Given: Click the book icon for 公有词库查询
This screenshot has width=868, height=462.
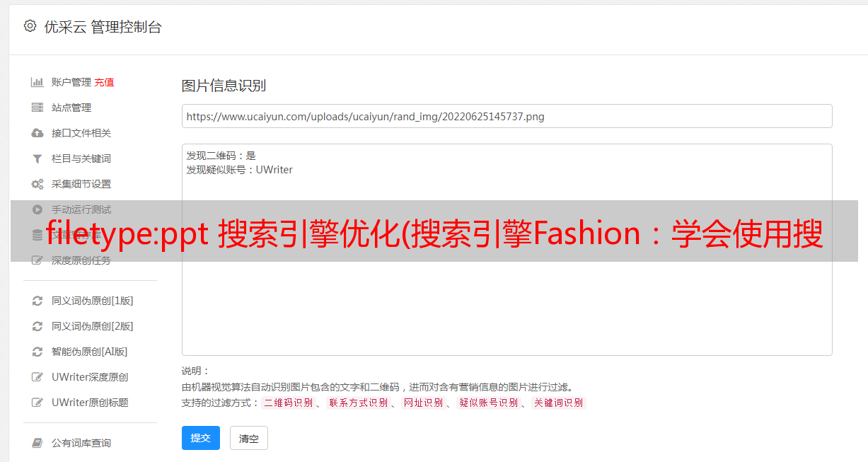Looking at the screenshot, I should [37, 443].
